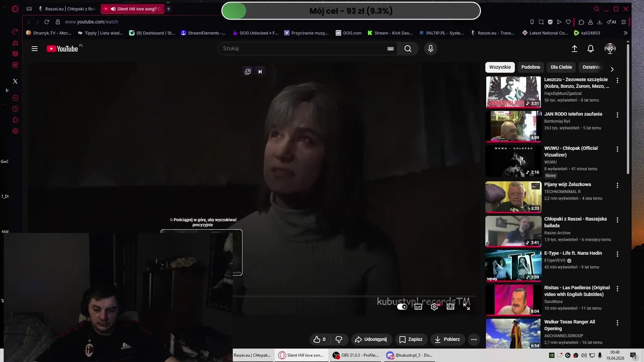Reload the YouTube page

click(47, 22)
